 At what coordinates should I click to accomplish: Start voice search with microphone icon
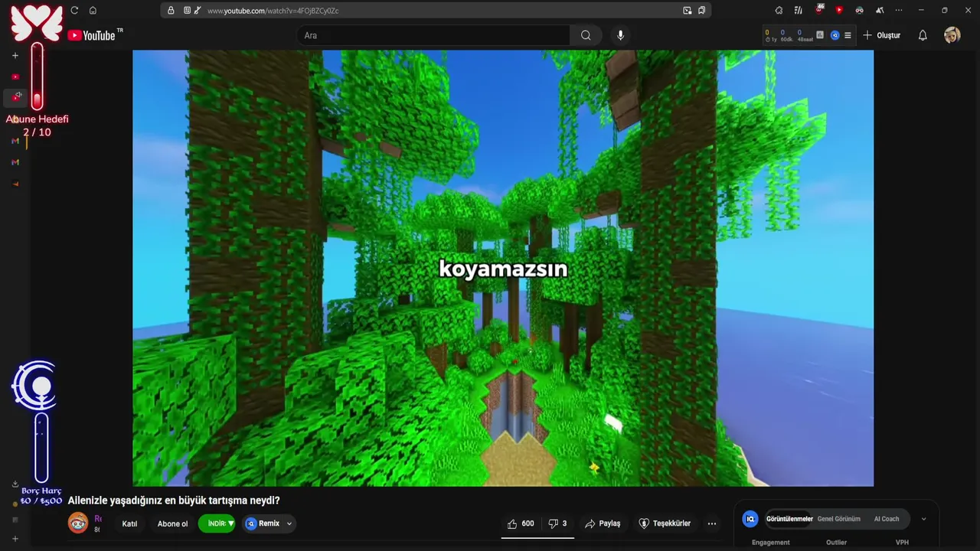pos(620,35)
